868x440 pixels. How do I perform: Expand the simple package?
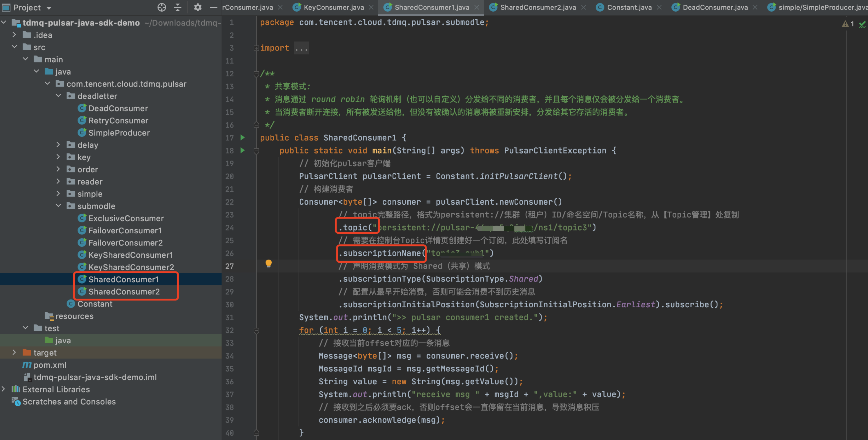[58, 193]
